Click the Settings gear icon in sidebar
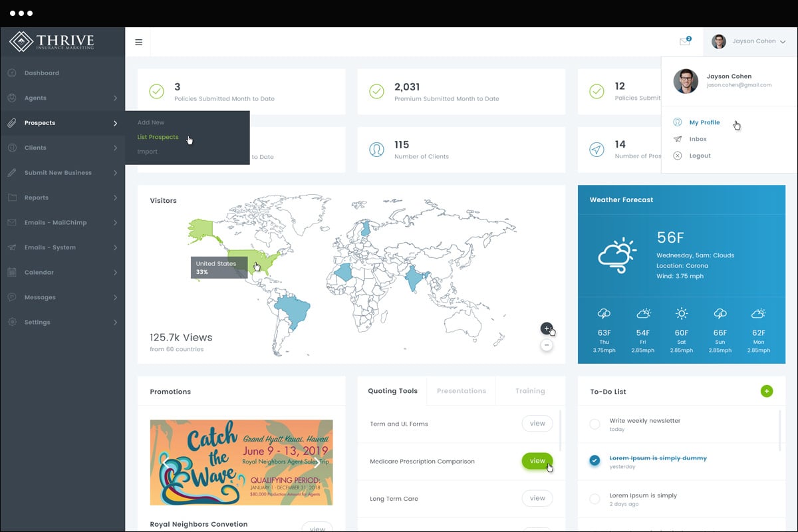 click(x=12, y=323)
